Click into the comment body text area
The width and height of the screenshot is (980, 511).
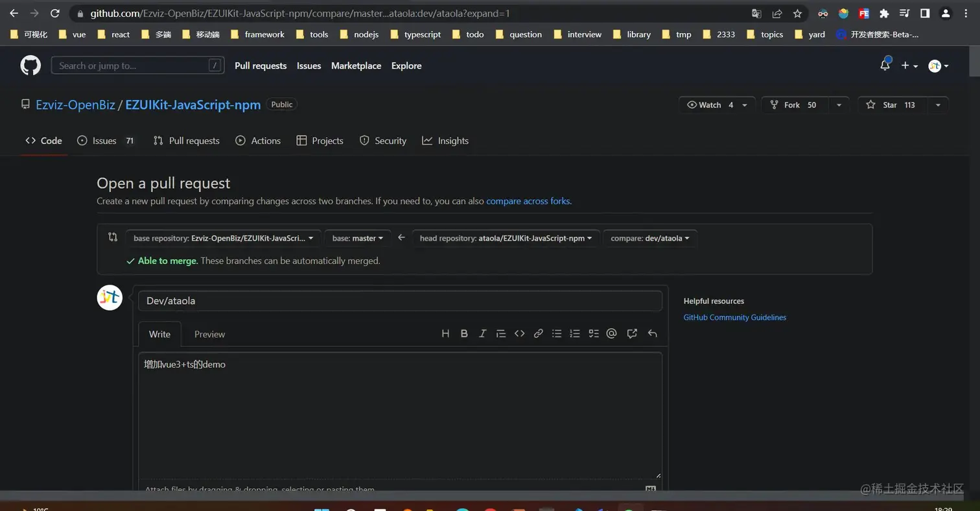point(400,416)
